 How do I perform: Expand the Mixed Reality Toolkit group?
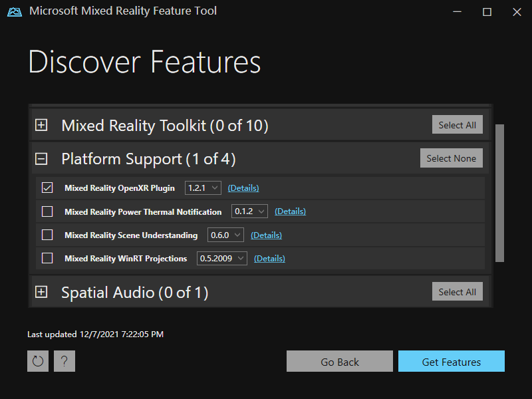[x=41, y=125]
